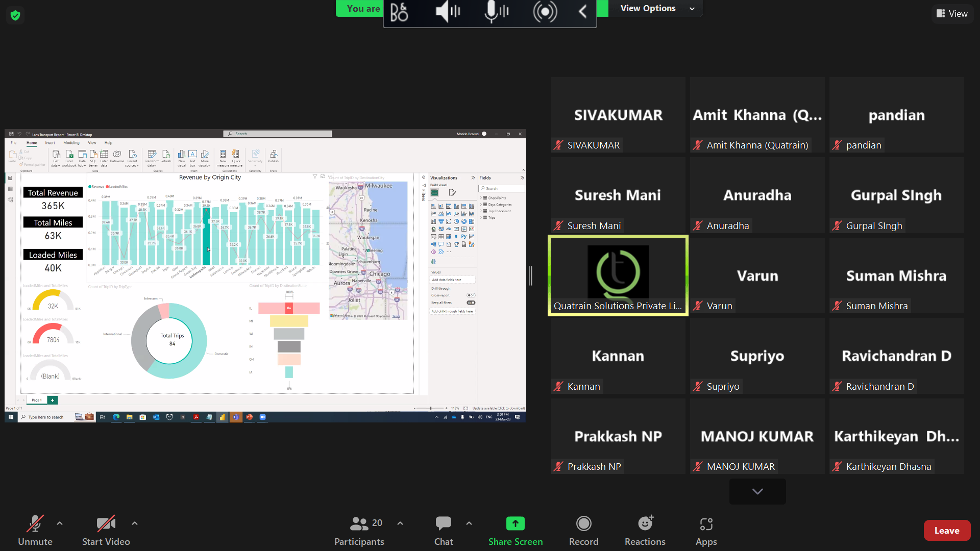Viewport: 980px width, 551px height.
Task: Leave the Zoom meeting
Action: pyautogui.click(x=947, y=531)
